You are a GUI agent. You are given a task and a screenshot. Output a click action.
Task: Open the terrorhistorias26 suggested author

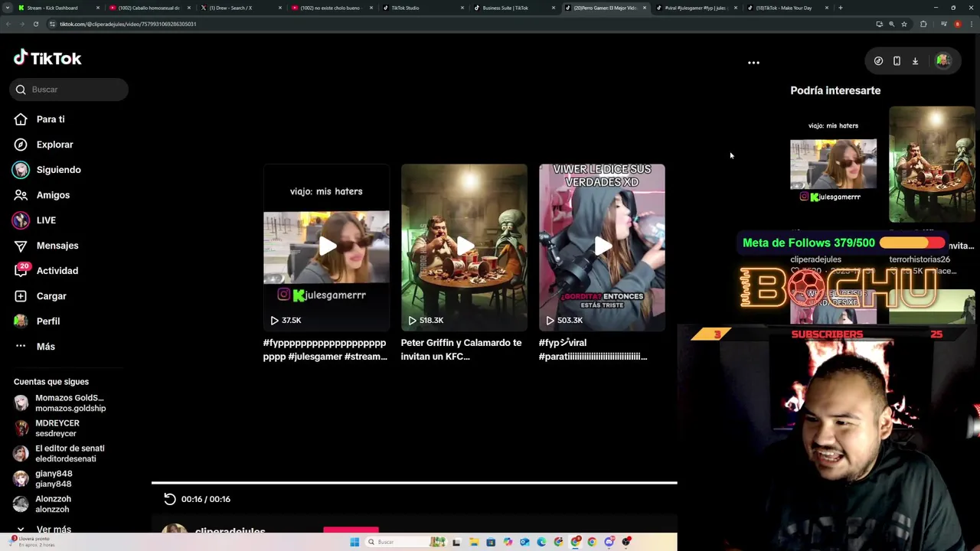pos(920,259)
